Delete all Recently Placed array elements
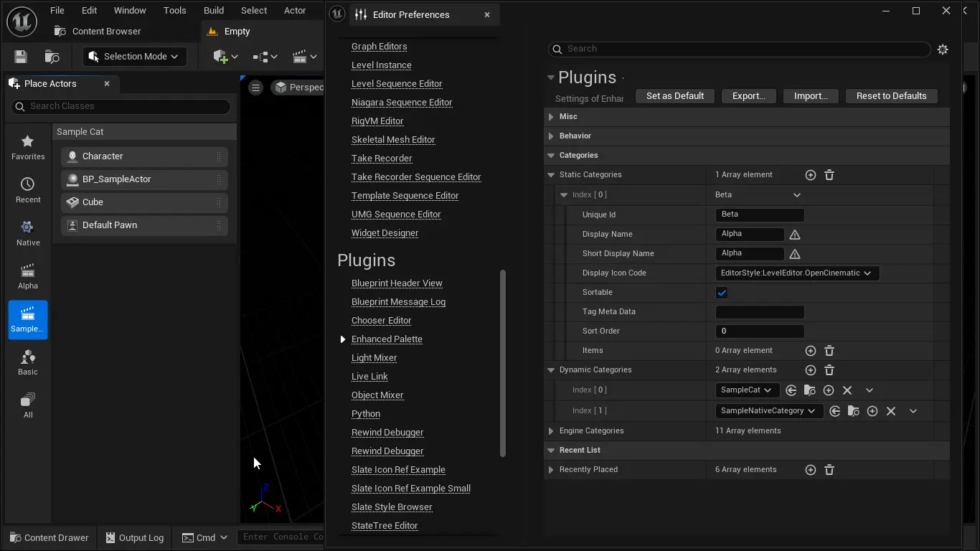This screenshot has height=551, width=980. tap(829, 470)
